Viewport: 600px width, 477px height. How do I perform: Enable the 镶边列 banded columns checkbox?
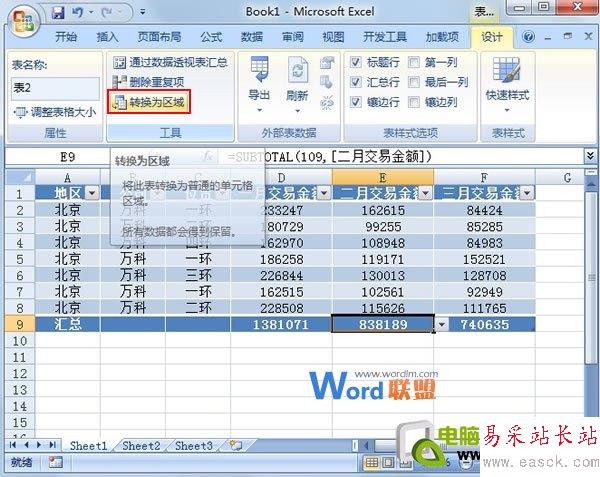tap(414, 102)
